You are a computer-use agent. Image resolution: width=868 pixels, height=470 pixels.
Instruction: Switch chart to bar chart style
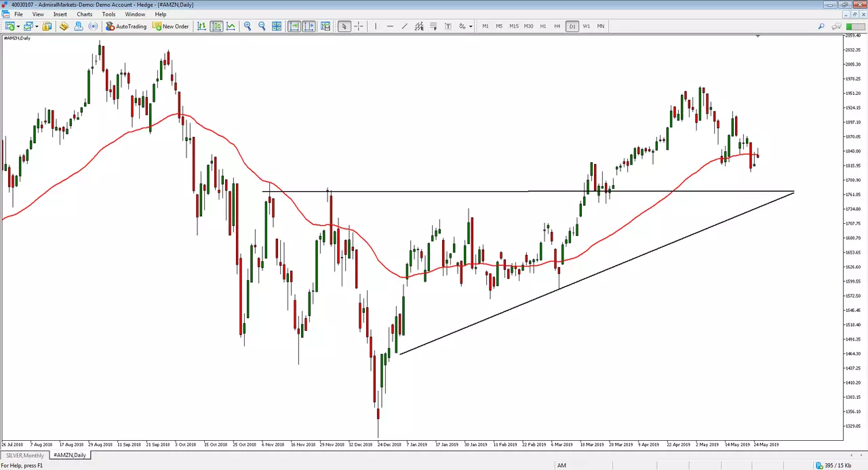[202, 26]
